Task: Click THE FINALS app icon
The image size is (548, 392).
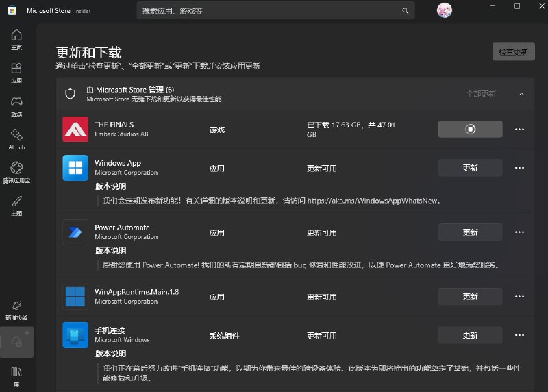Action: coord(75,129)
